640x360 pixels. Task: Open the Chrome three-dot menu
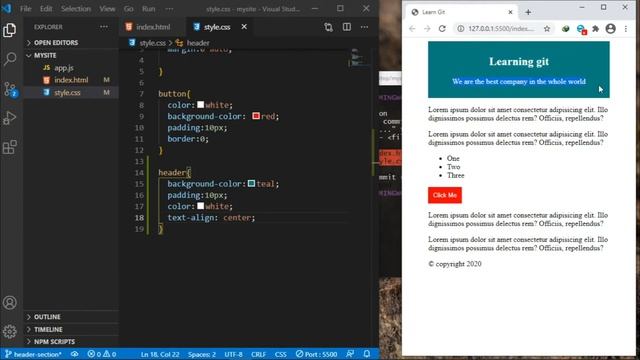pyautogui.click(x=626, y=29)
